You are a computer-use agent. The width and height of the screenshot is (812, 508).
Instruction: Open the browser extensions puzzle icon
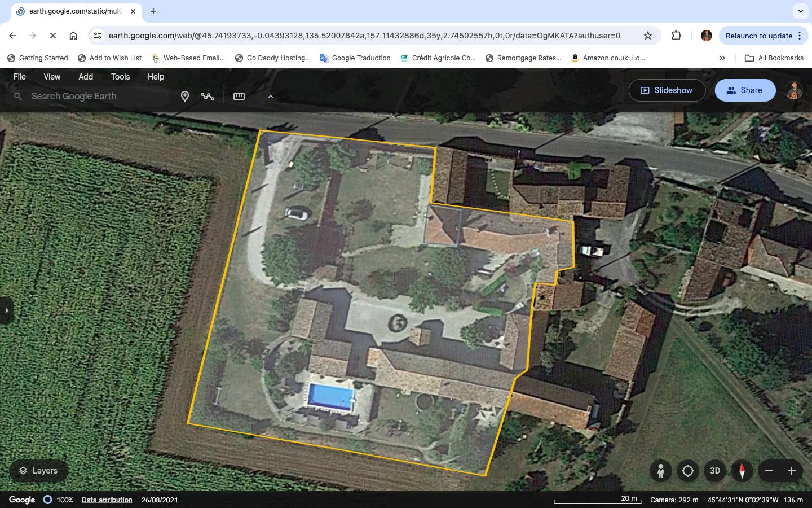[x=676, y=36]
